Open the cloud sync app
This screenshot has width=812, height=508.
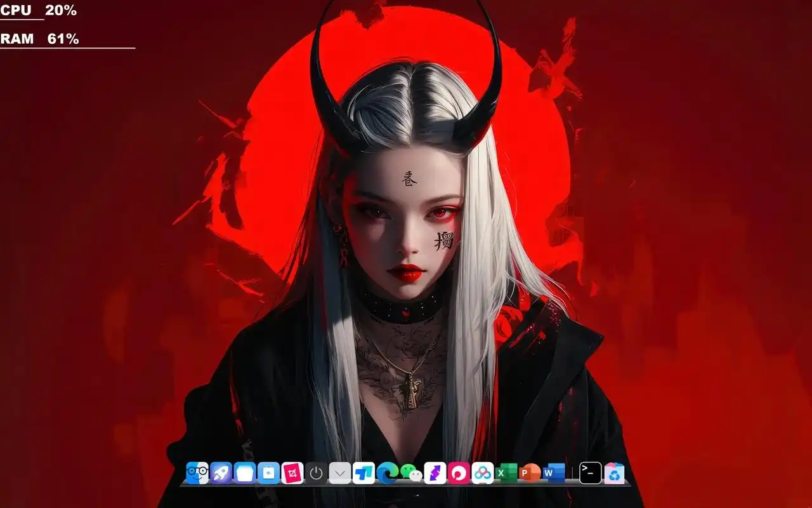pos(482,472)
